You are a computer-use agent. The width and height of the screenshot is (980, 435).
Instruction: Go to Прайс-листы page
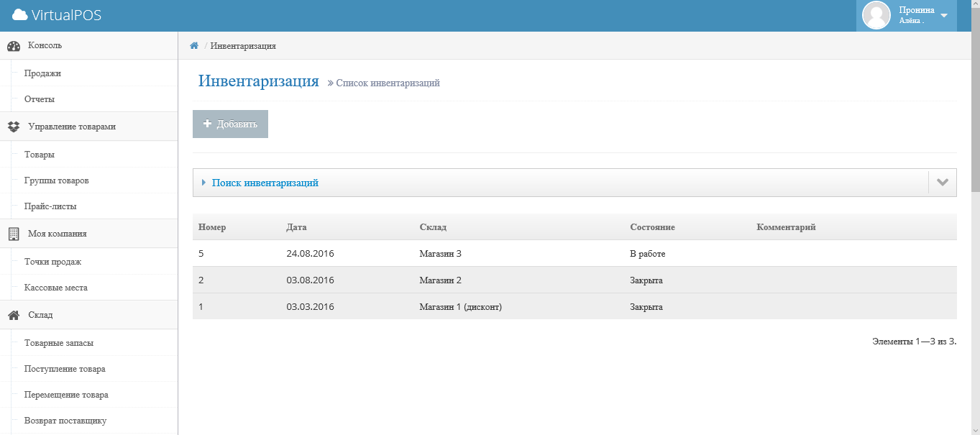coord(50,206)
